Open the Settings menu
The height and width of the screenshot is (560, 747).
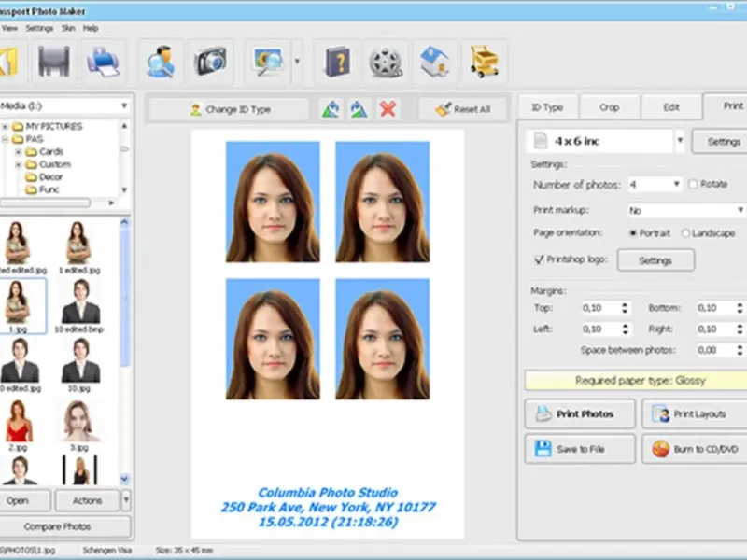click(x=39, y=28)
